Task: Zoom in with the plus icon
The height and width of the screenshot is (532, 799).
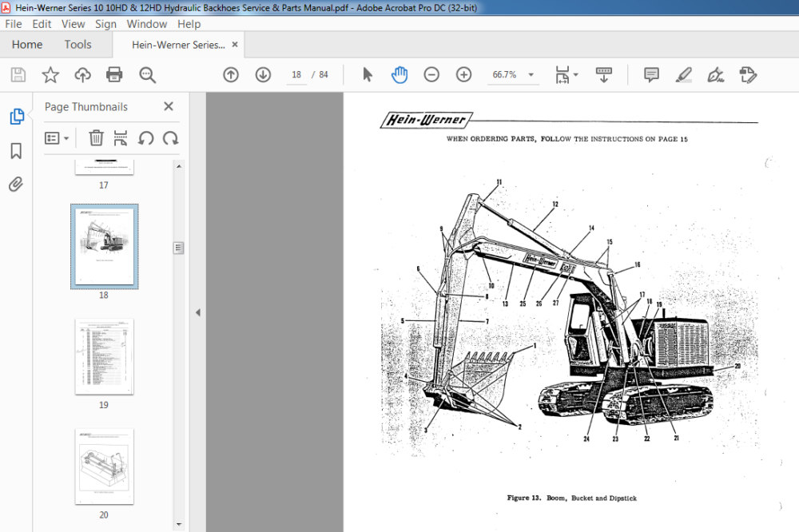Action: coord(463,75)
